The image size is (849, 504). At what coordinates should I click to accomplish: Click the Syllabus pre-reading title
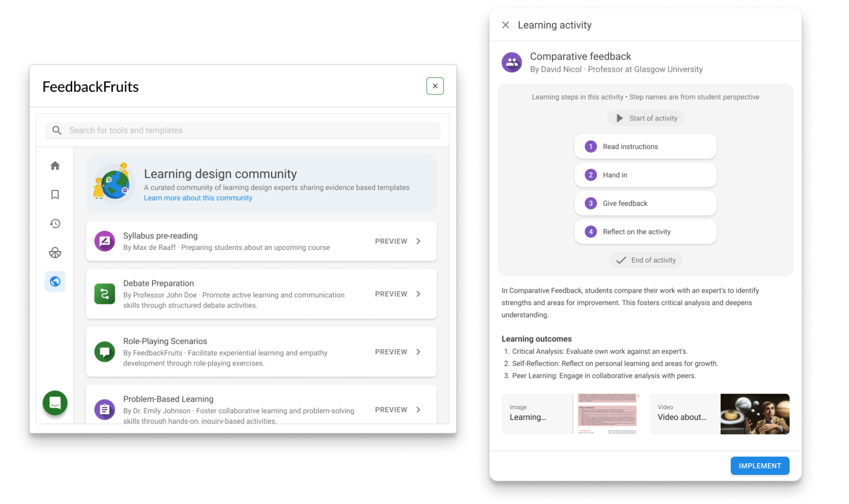point(160,236)
